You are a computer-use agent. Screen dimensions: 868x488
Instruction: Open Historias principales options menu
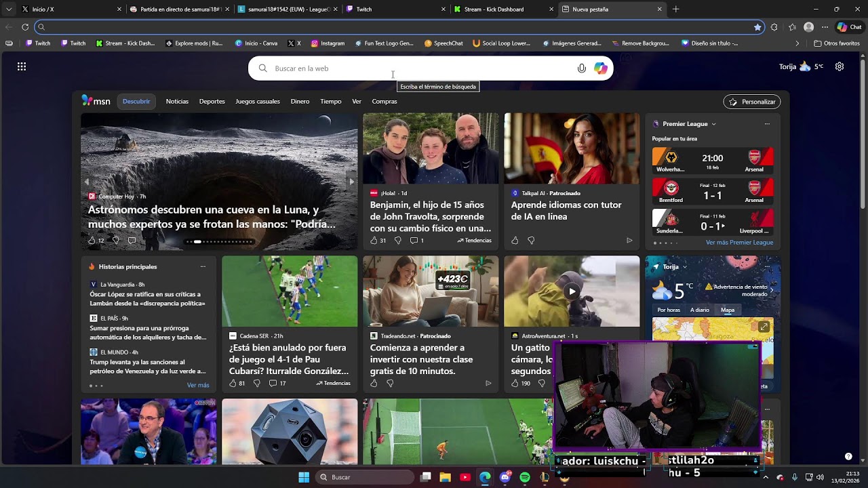[x=203, y=267]
